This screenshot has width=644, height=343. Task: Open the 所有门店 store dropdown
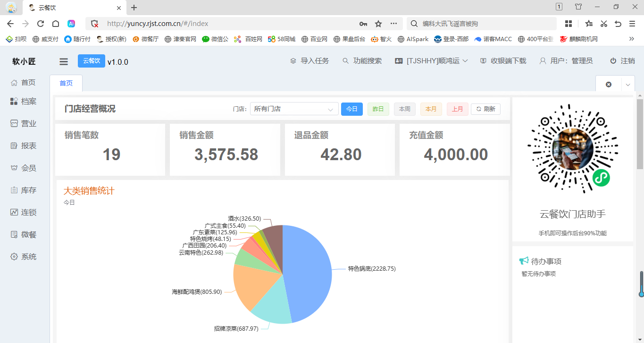(x=294, y=109)
